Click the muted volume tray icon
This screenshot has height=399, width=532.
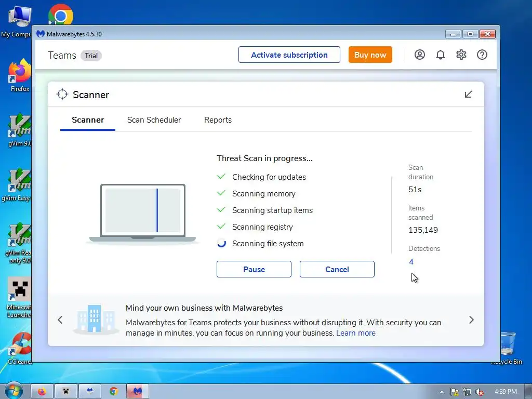click(480, 392)
